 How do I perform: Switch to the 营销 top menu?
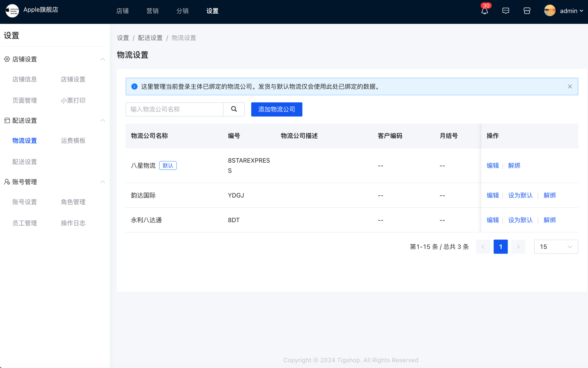(x=153, y=11)
